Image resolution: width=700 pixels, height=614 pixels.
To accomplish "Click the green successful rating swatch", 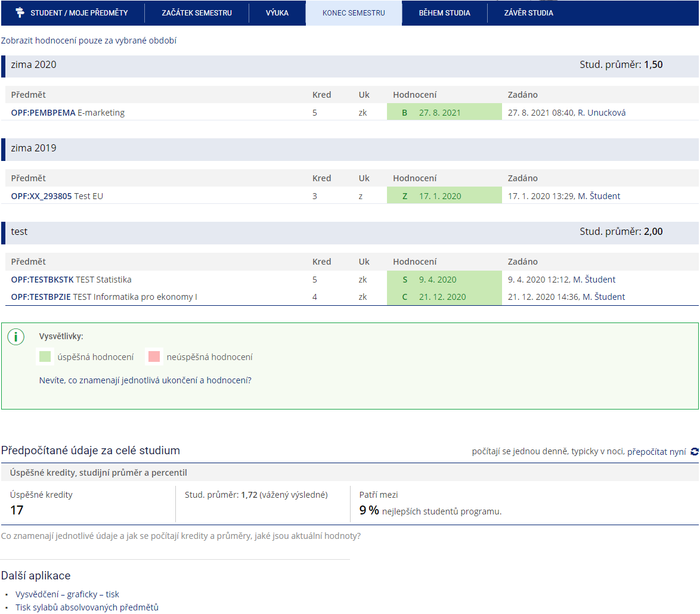I will 45,356.
